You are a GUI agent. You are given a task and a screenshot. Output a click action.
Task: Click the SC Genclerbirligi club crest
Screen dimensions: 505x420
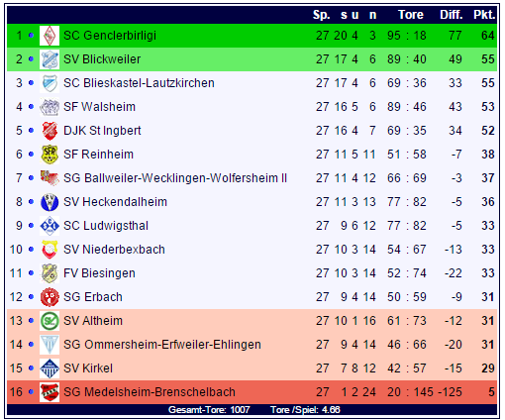pyautogui.click(x=50, y=36)
